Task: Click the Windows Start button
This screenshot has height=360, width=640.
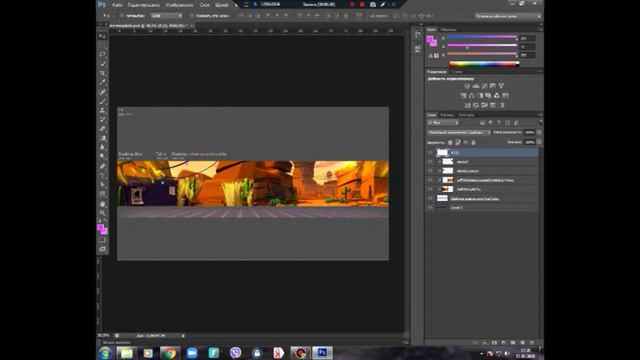Action: [105, 353]
